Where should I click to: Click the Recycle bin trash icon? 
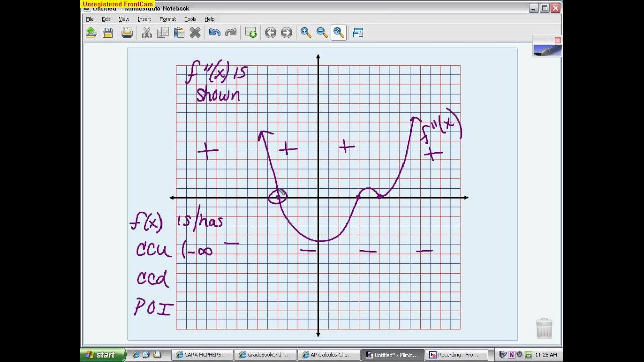click(x=544, y=328)
